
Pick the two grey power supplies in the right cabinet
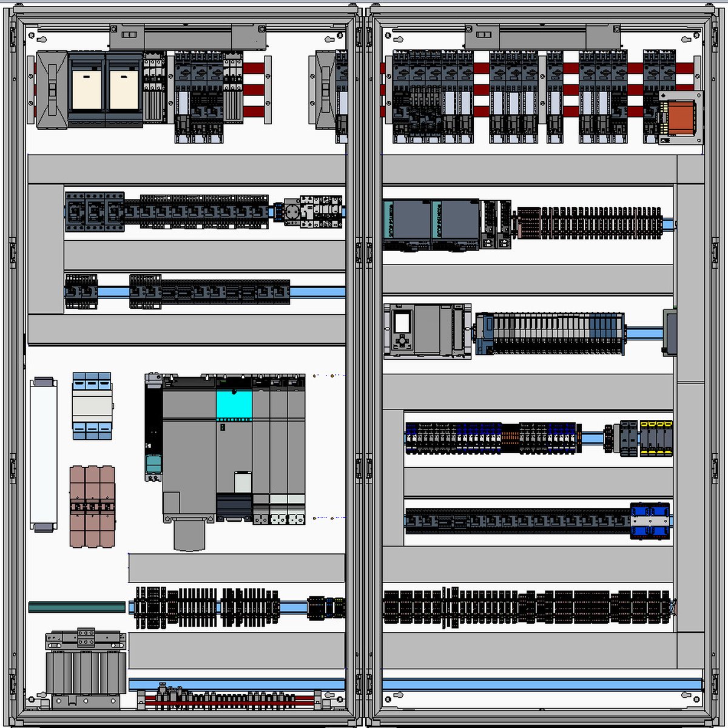pyautogui.click(x=431, y=224)
